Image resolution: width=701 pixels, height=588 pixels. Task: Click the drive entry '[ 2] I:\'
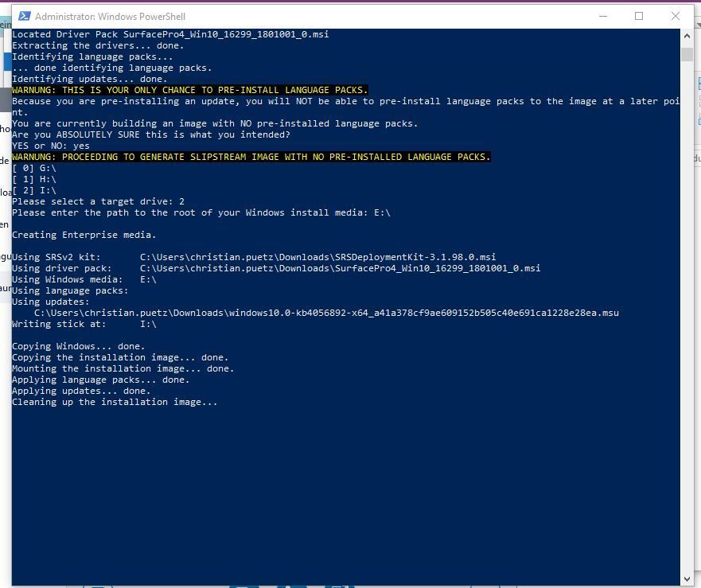[x=34, y=190]
